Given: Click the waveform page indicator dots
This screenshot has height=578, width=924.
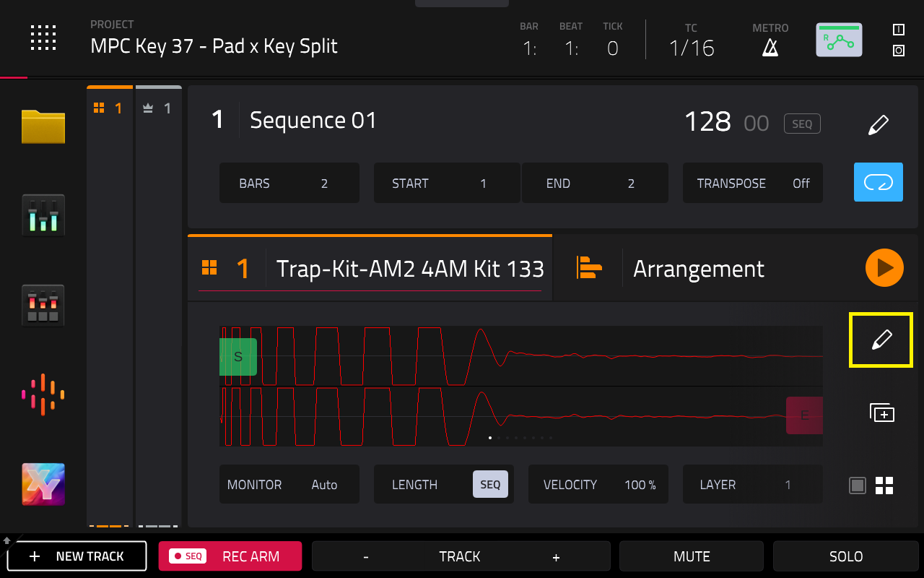Looking at the screenshot, I should click(520, 438).
